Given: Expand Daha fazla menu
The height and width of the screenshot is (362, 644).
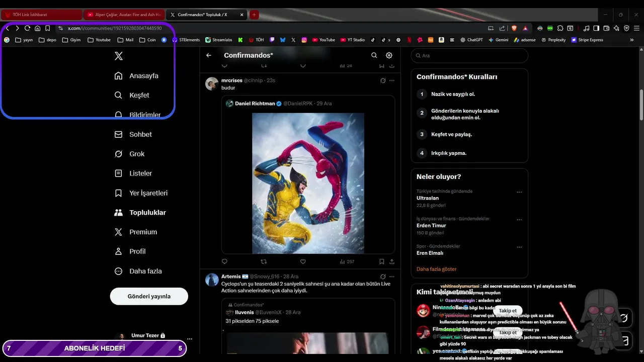Looking at the screenshot, I should click(x=138, y=271).
